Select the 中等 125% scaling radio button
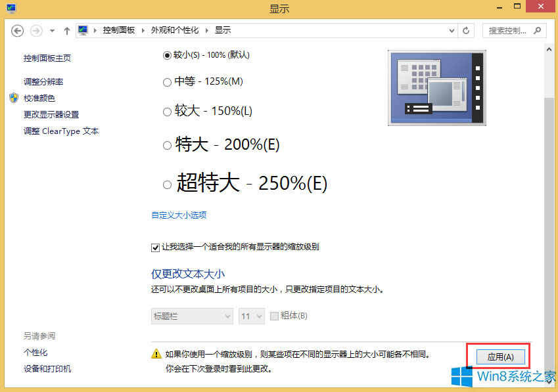Screen dimensions: 558x392 tap(167, 81)
